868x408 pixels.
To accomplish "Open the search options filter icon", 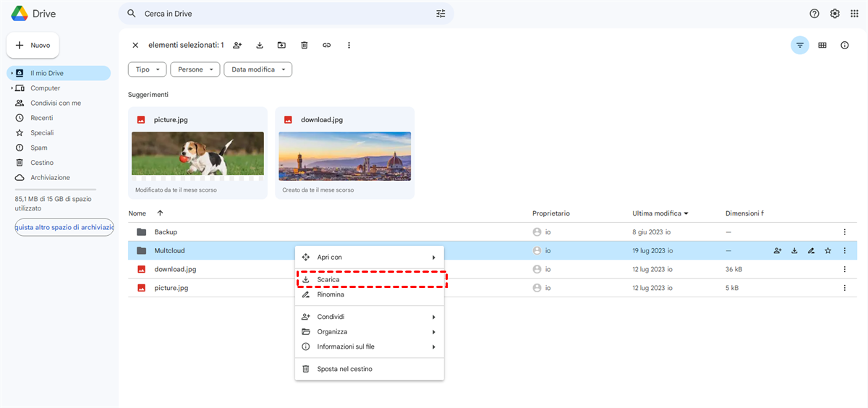I will pos(441,14).
